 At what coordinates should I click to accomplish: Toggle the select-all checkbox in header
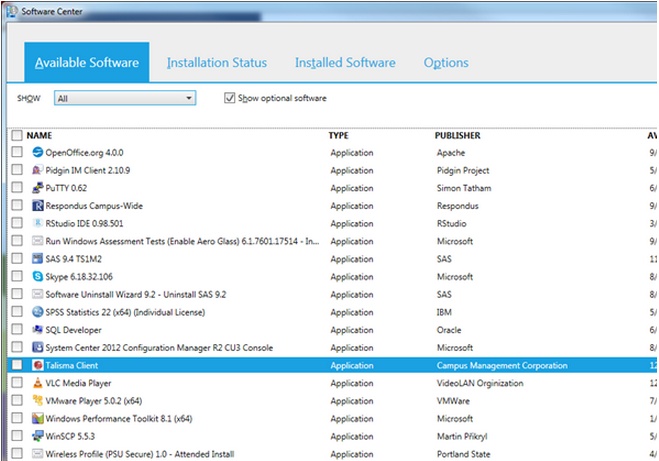[16, 135]
